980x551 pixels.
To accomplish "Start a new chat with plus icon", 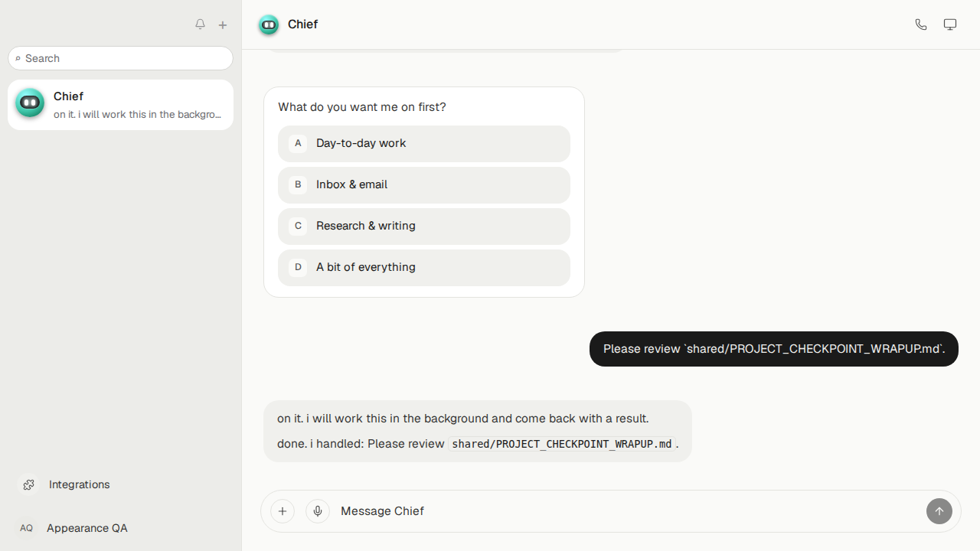I will point(223,25).
